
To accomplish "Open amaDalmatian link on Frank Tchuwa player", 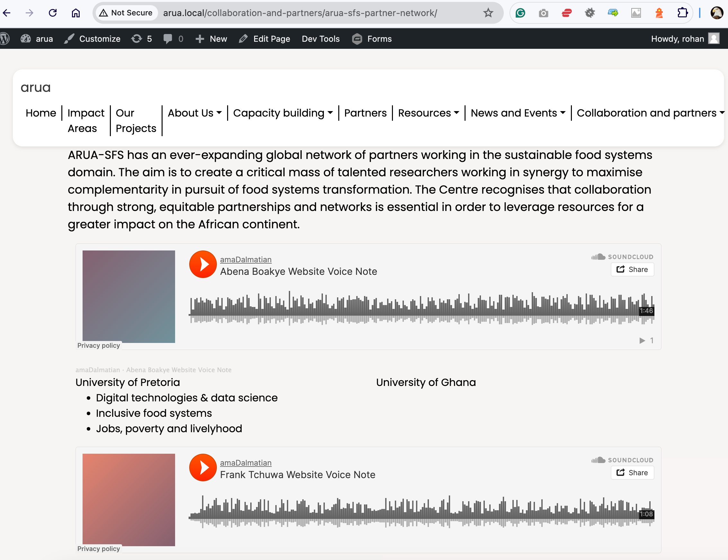I will [x=246, y=463].
